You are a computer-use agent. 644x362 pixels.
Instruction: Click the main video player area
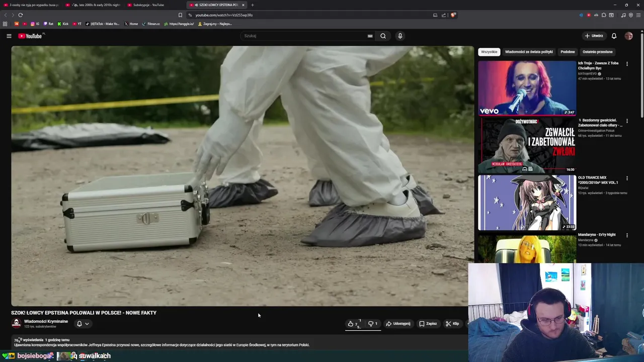(243, 176)
